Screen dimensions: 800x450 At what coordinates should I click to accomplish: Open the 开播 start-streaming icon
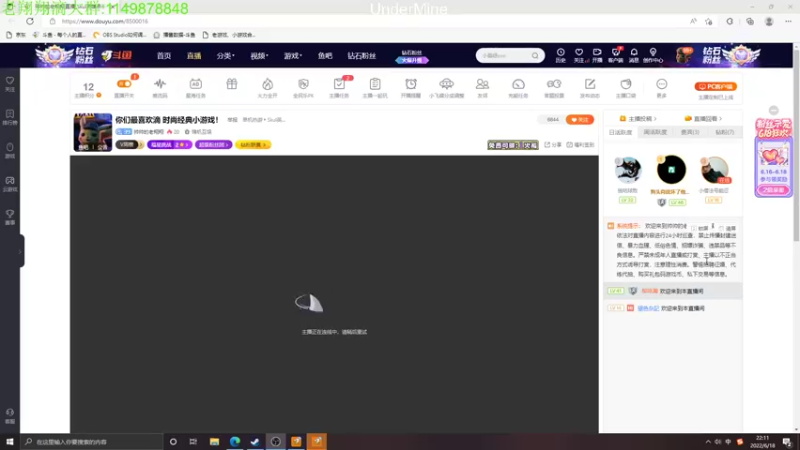[x=597, y=55]
